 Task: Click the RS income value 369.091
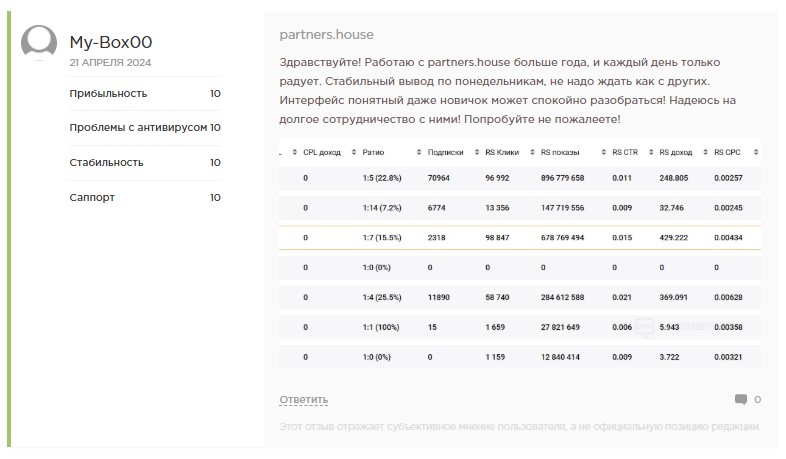coord(674,297)
